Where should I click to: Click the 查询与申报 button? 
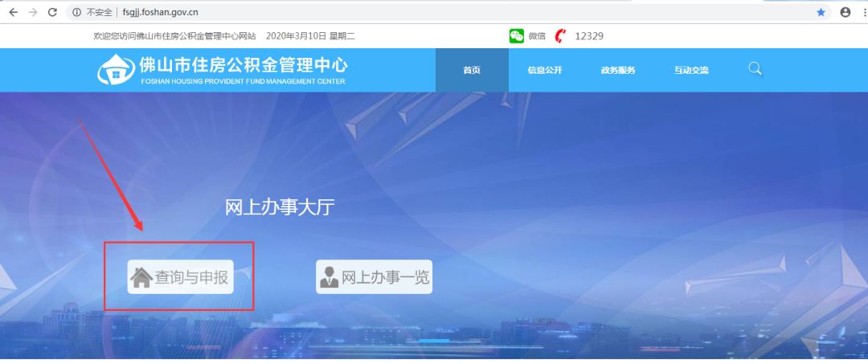click(180, 277)
